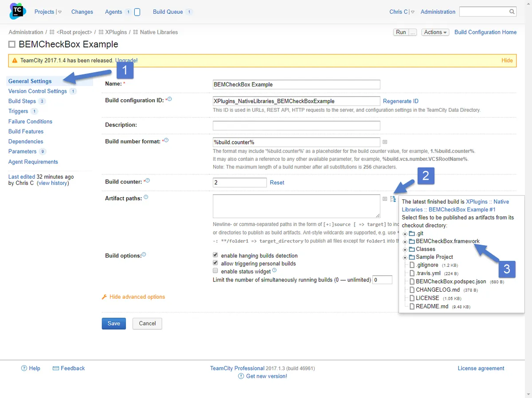Open the agents pool icon beside Agents
Viewport: 532px width, 398px height.
click(137, 12)
